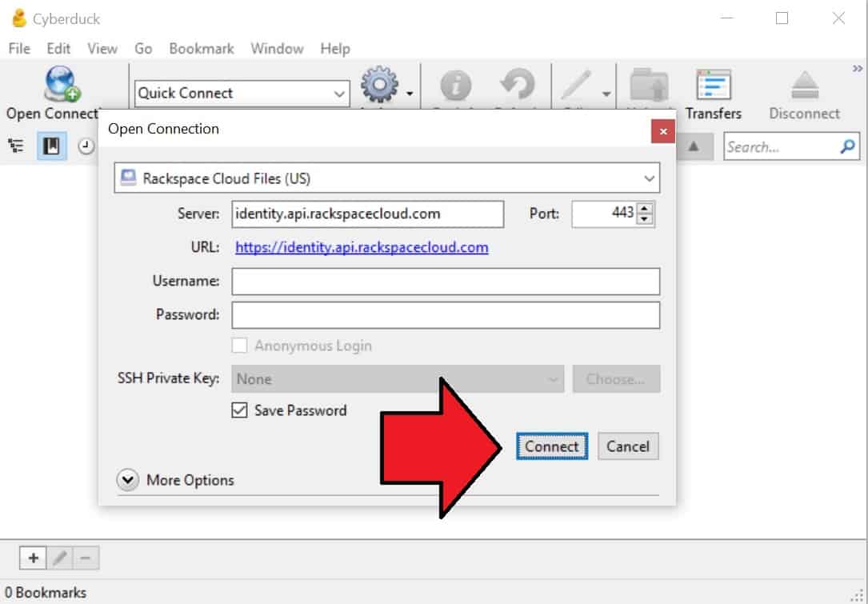Open the Bookmark menu
The height and width of the screenshot is (604, 868).
click(202, 49)
